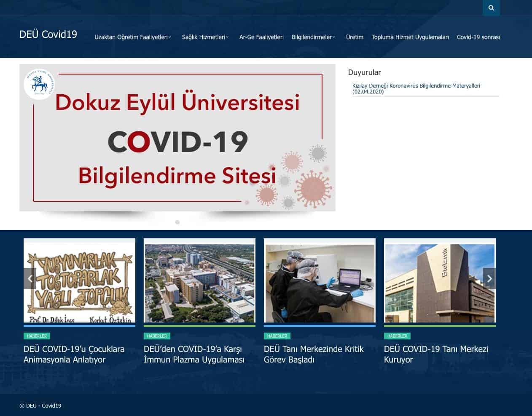Click the search magnifier icon
Viewport: 532px width, 416px height.
coord(491,8)
